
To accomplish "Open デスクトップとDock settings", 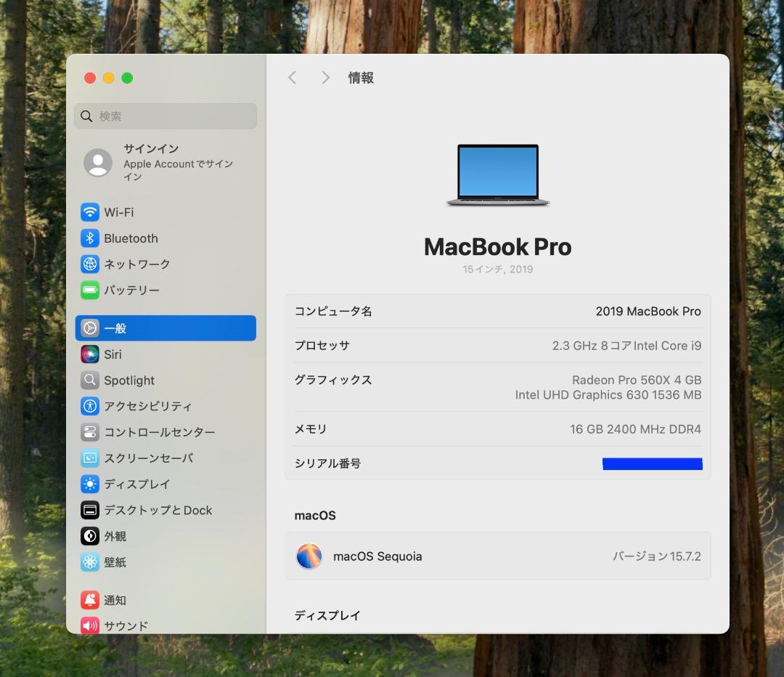I will tap(90, 510).
